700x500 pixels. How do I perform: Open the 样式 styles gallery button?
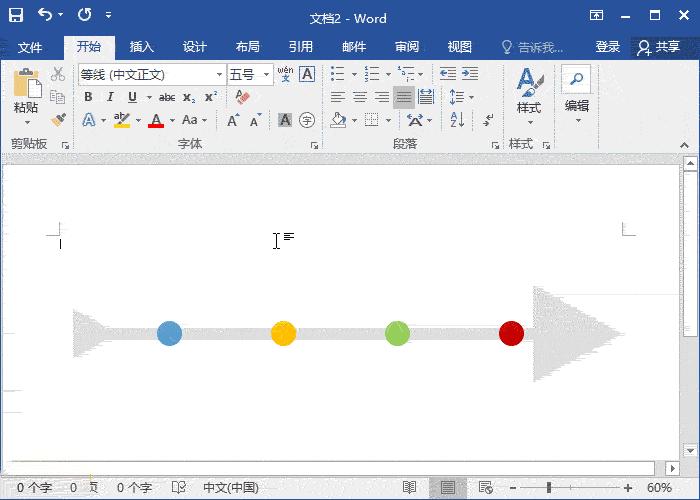[x=529, y=96]
